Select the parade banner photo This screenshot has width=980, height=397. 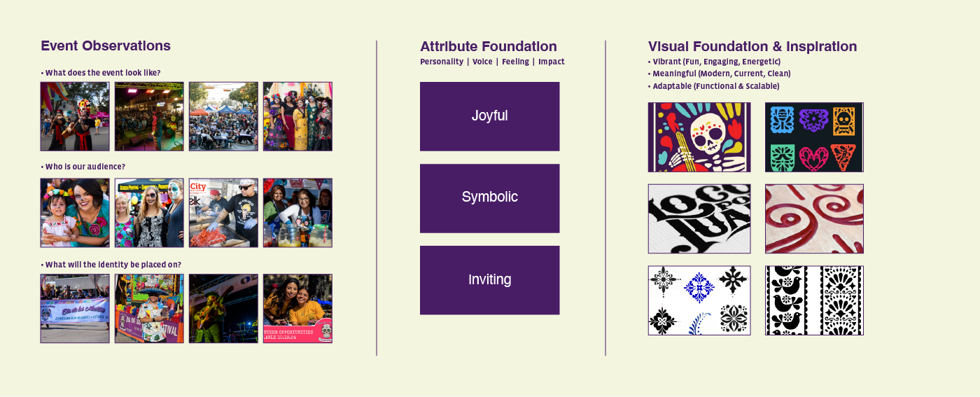click(x=75, y=308)
